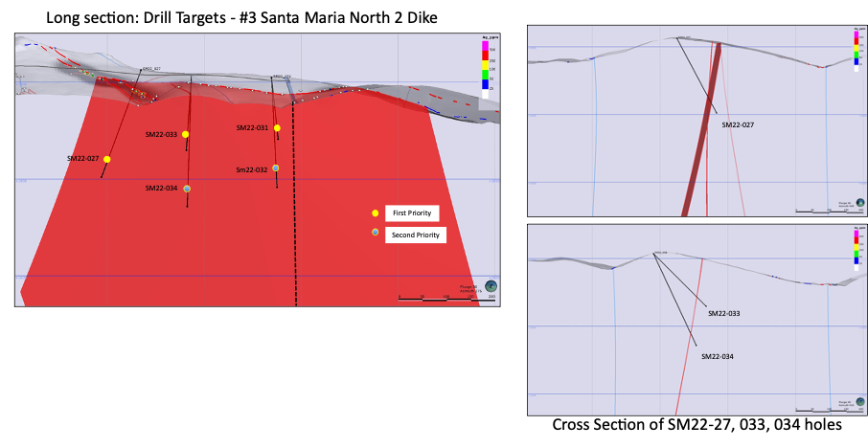Click the "SM22-031" label in the long section
This screenshot has width=868, height=448.
[x=252, y=127]
